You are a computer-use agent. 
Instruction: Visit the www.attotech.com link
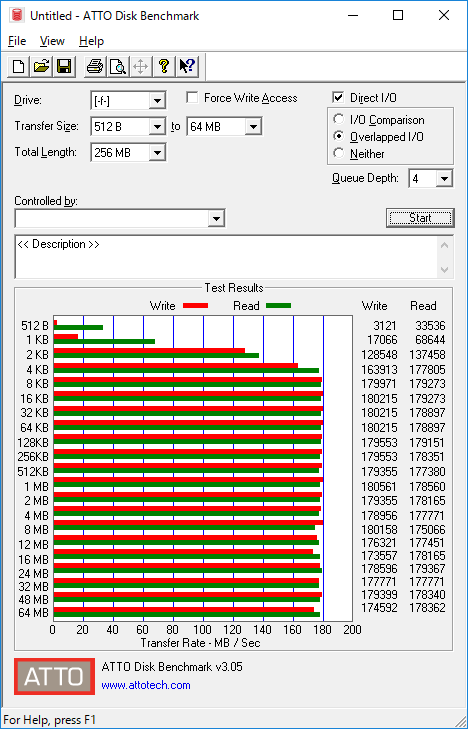pos(146,685)
